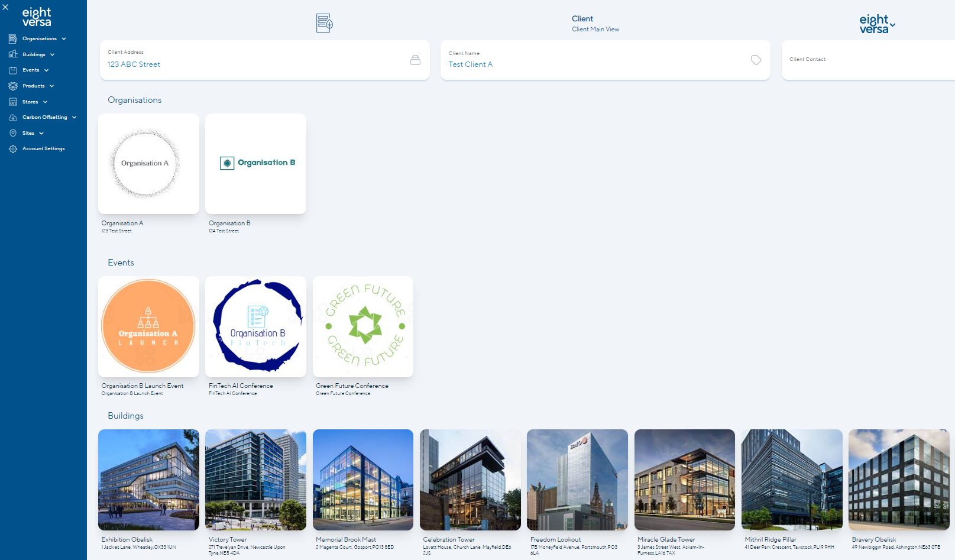Click the Organisation B name link

click(x=229, y=223)
